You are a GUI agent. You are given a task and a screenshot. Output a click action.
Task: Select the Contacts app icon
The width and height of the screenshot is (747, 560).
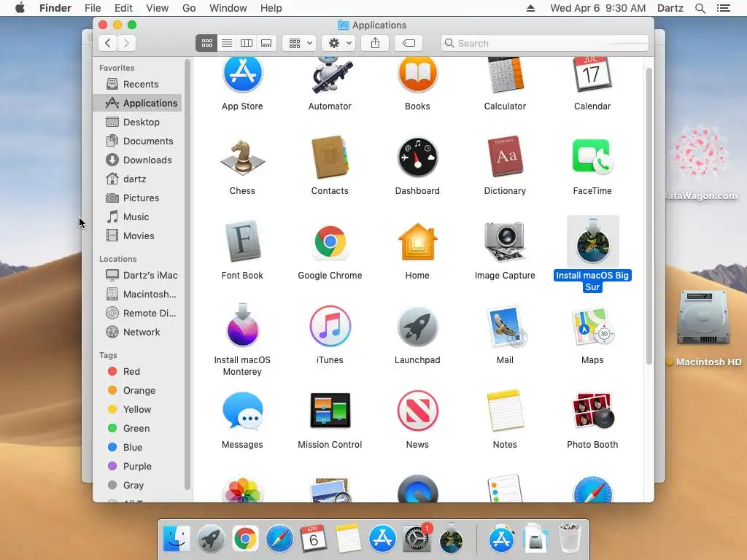click(330, 157)
